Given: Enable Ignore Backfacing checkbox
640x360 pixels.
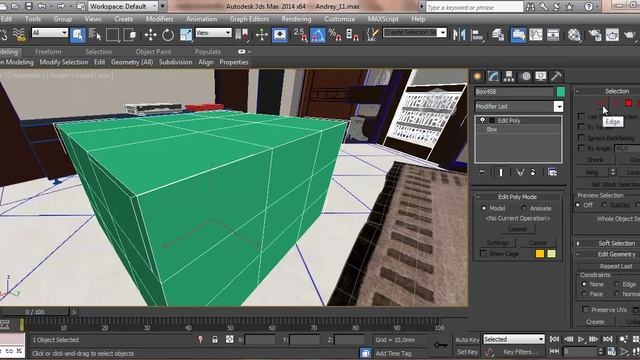Looking at the screenshot, I should (x=581, y=138).
